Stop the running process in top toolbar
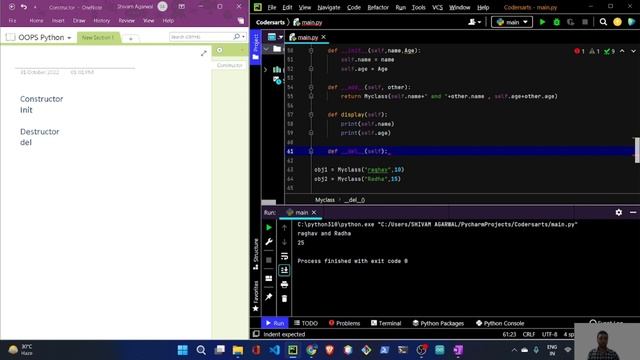This screenshot has width=640, height=360. [585, 22]
